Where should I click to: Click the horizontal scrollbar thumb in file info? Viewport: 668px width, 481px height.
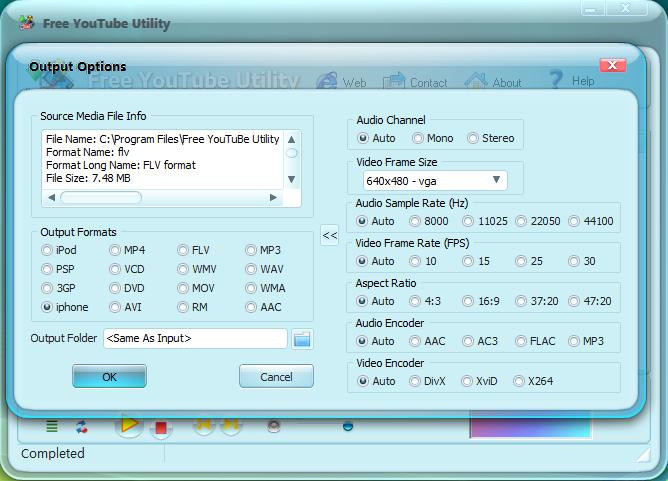(x=101, y=198)
